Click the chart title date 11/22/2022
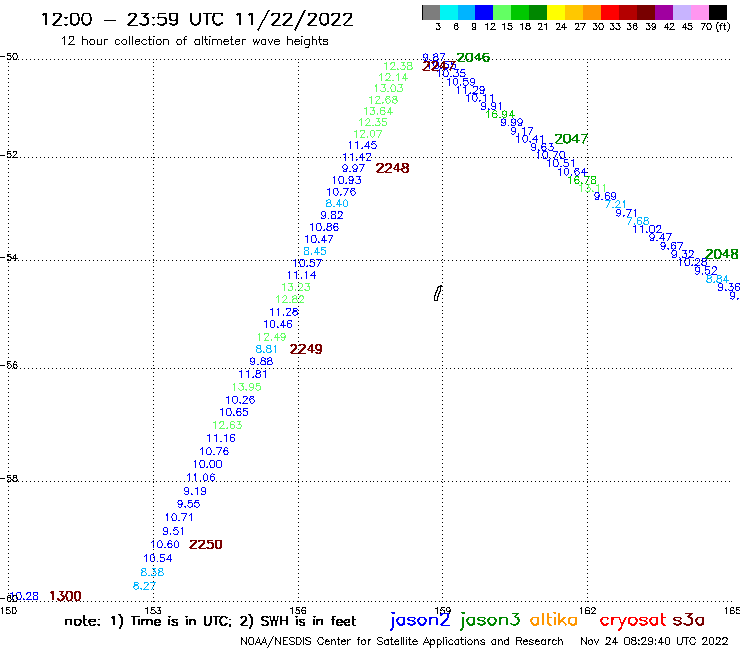The width and height of the screenshot is (740, 650). coord(294,19)
